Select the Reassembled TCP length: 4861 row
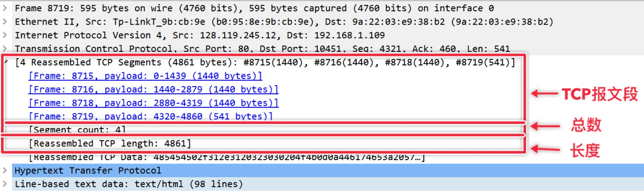This screenshot has height=193, width=644. coord(110,143)
